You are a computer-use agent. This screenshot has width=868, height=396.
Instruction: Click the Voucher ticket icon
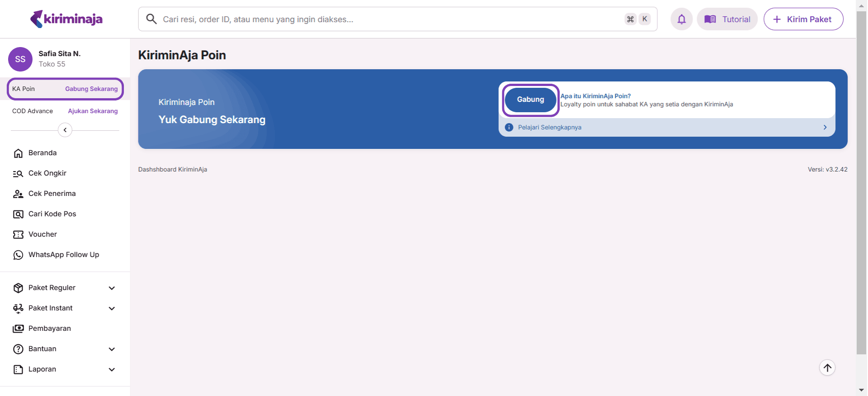click(18, 234)
